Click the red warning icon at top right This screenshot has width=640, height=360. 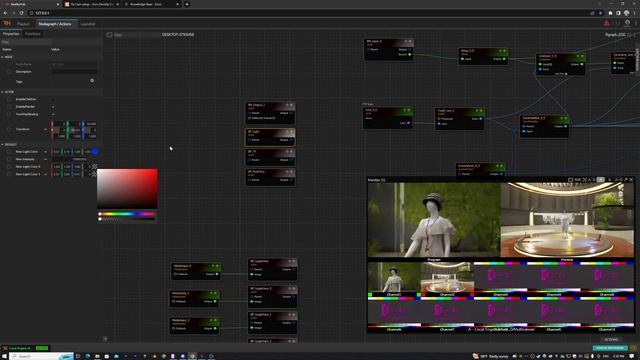tap(607, 24)
